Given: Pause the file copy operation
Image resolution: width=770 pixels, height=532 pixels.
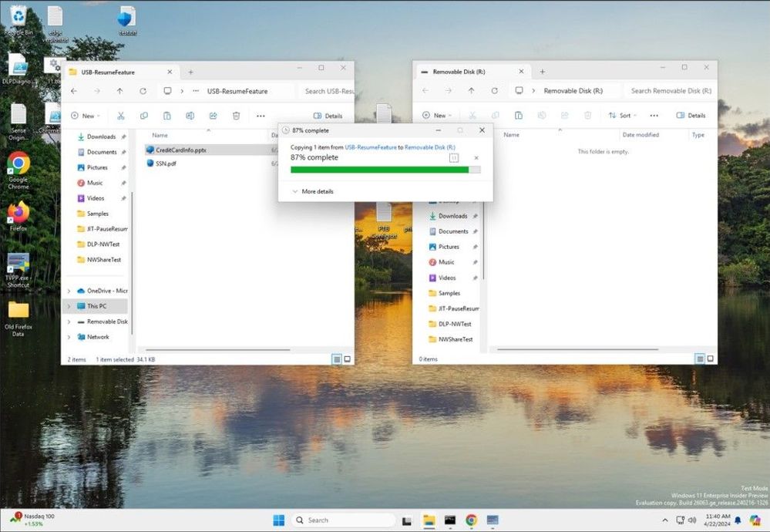Looking at the screenshot, I should [454, 158].
